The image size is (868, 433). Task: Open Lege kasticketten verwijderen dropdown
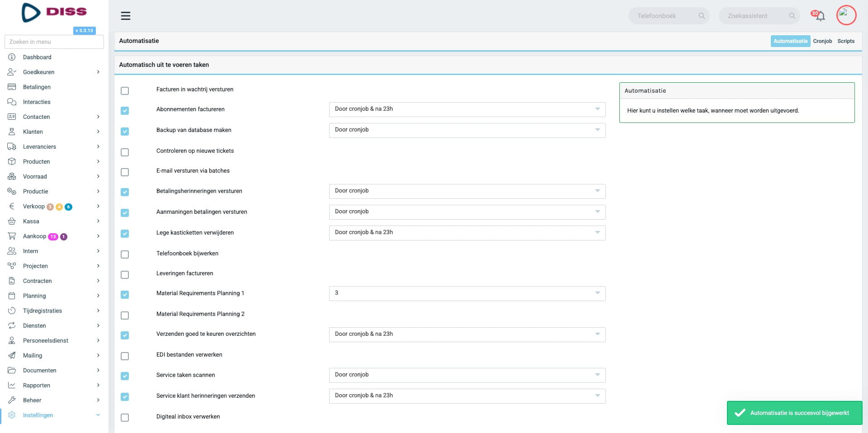coord(467,233)
